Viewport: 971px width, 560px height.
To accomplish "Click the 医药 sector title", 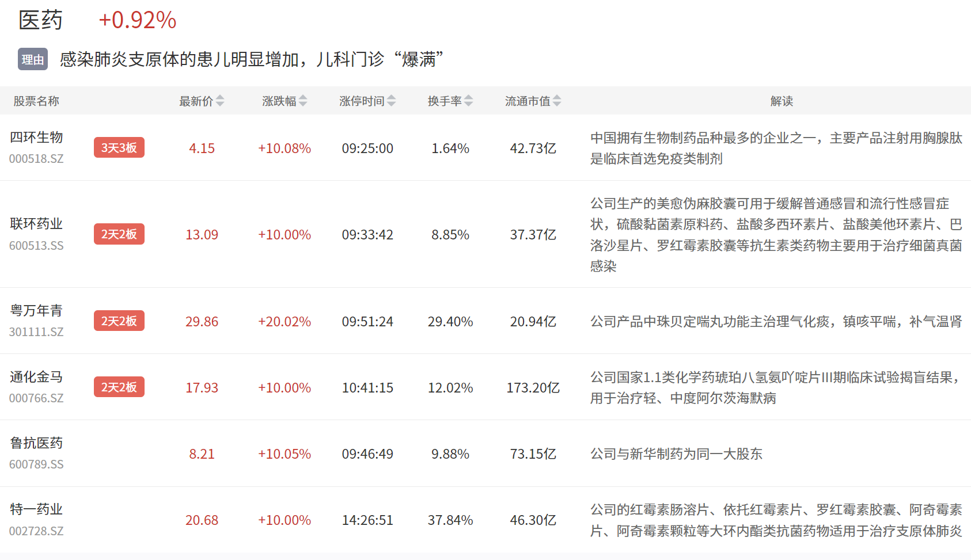I will tap(40, 21).
